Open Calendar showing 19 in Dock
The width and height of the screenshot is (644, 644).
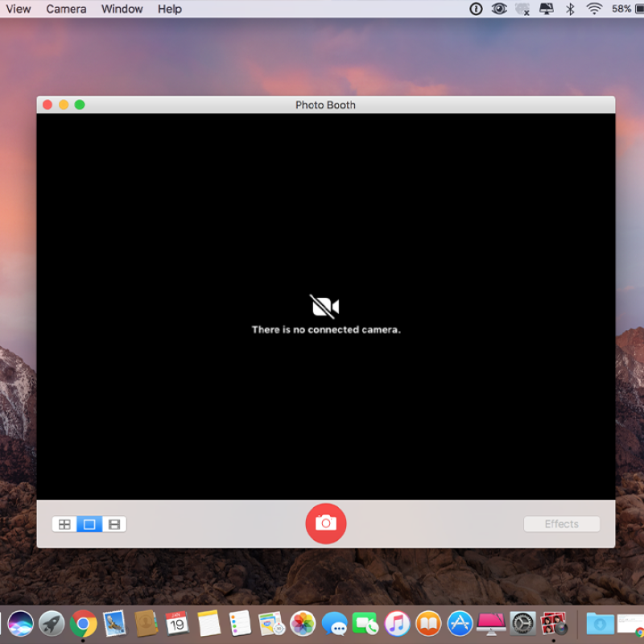coord(177,623)
